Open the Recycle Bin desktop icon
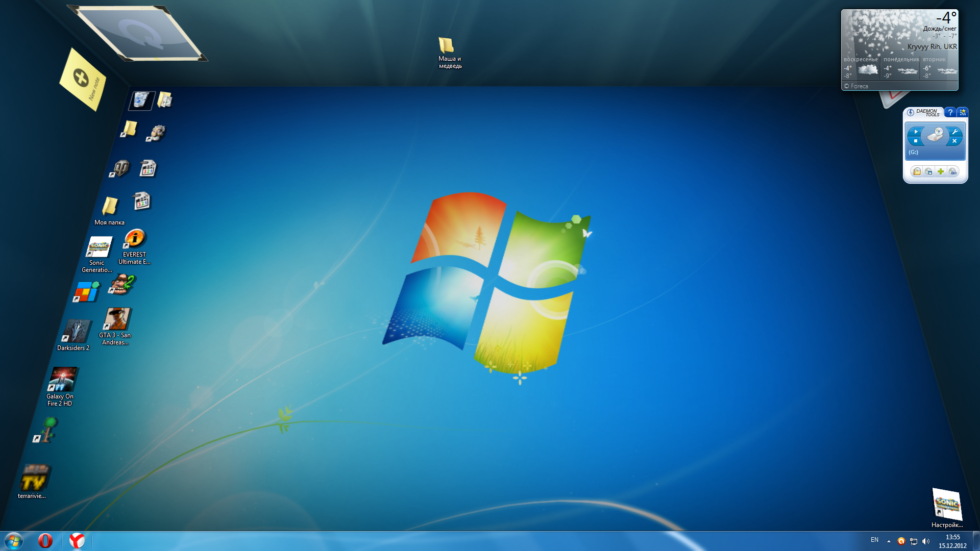This screenshot has height=551, width=980. coord(141,100)
